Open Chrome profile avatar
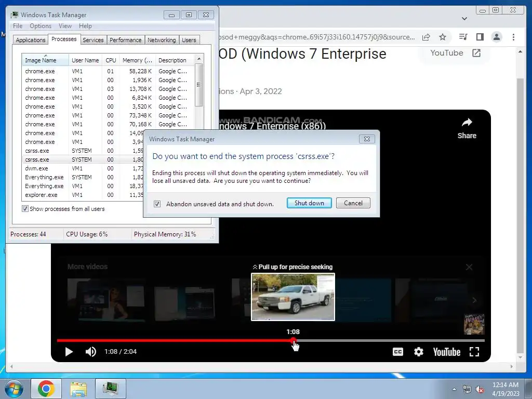532x399 pixels. 496,37
